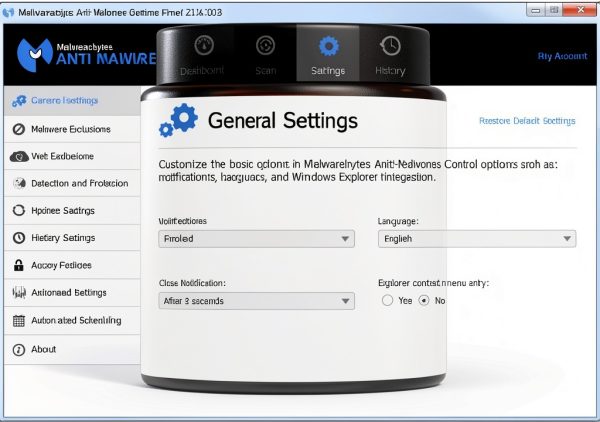Open the Close Notification dropdown
The width and height of the screenshot is (600, 422).
(256, 301)
